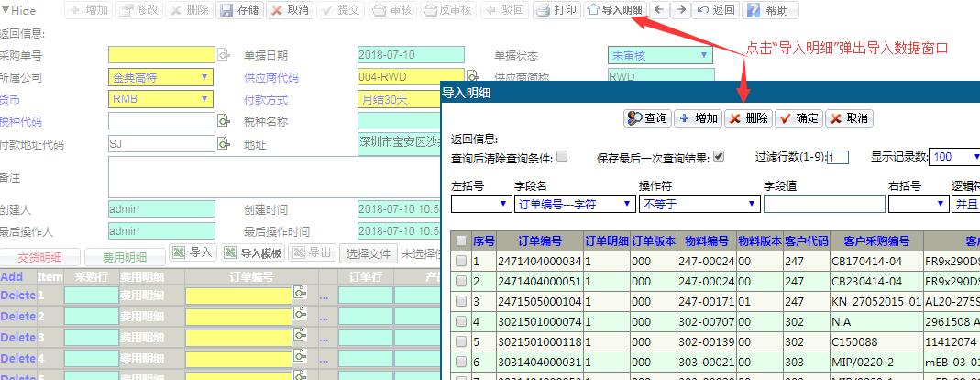980x380 pixels.
Task: Open the 操作符 不等于 dropdown
Action: (x=699, y=204)
